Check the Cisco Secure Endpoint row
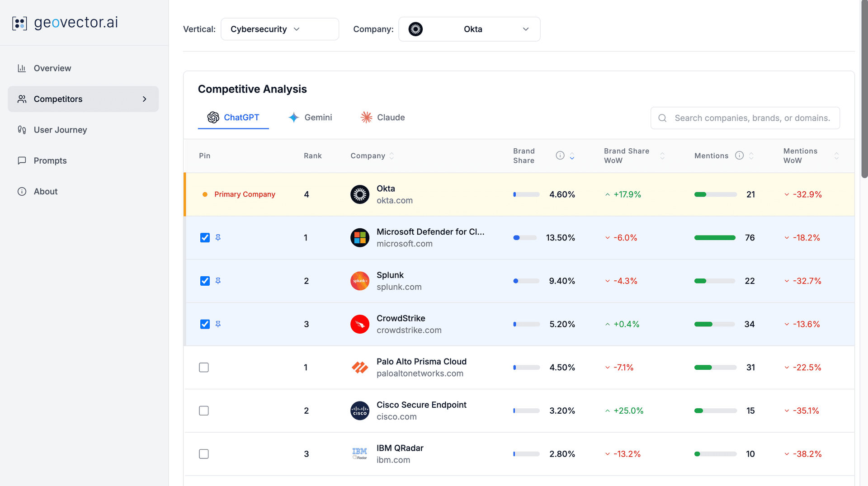Viewport: 868px width, 486px height. tap(204, 411)
